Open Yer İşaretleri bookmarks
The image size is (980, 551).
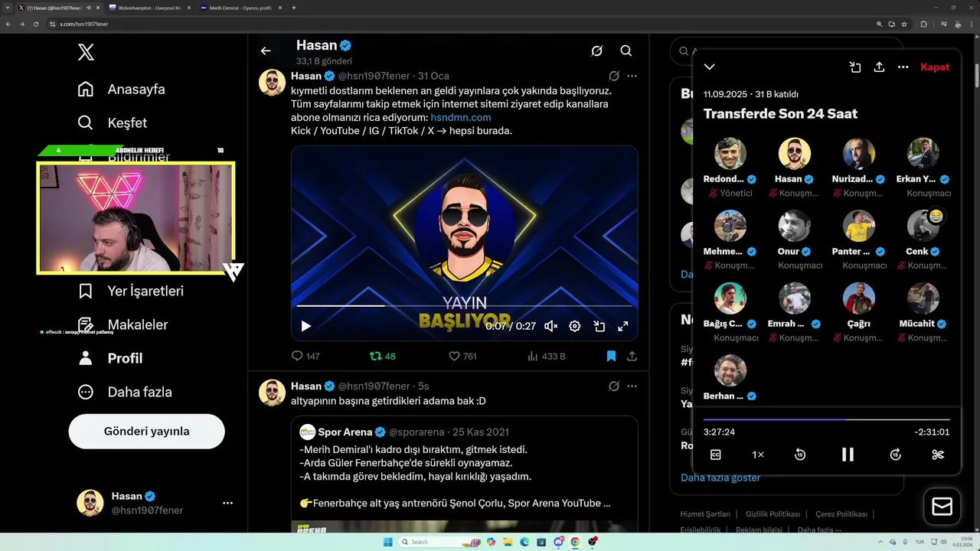coord(130,291)
